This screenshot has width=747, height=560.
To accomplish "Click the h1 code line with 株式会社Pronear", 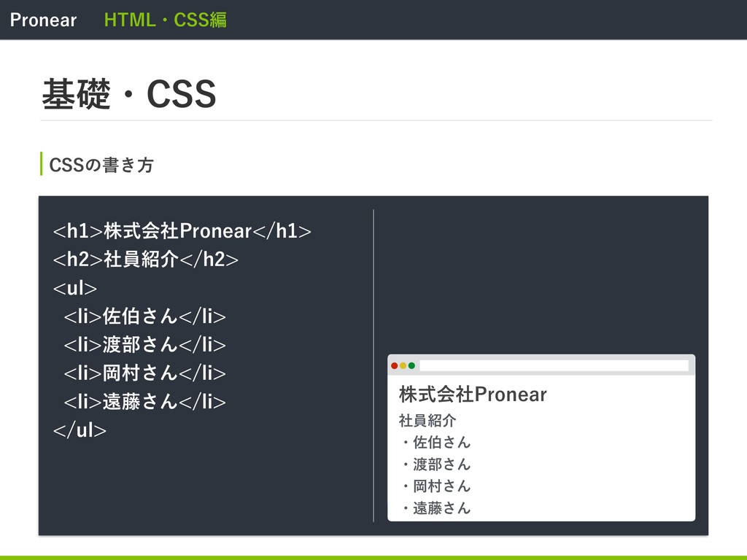I will click(182, 232).
